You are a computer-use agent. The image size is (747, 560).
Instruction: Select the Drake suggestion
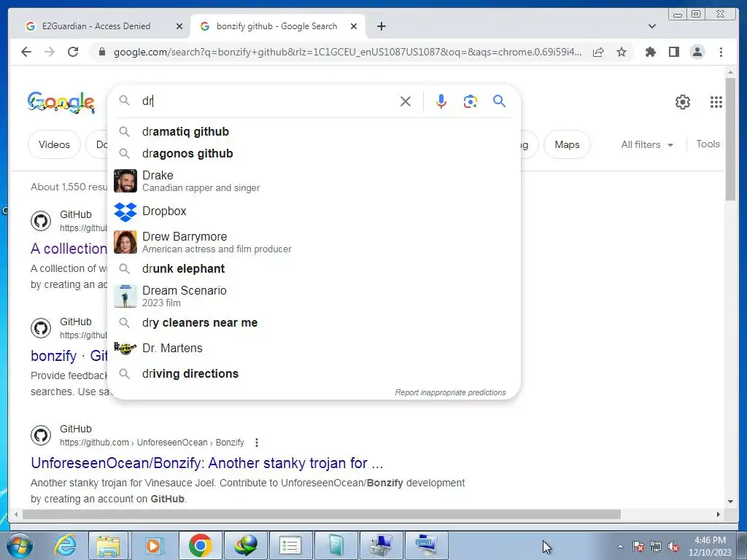314,181
